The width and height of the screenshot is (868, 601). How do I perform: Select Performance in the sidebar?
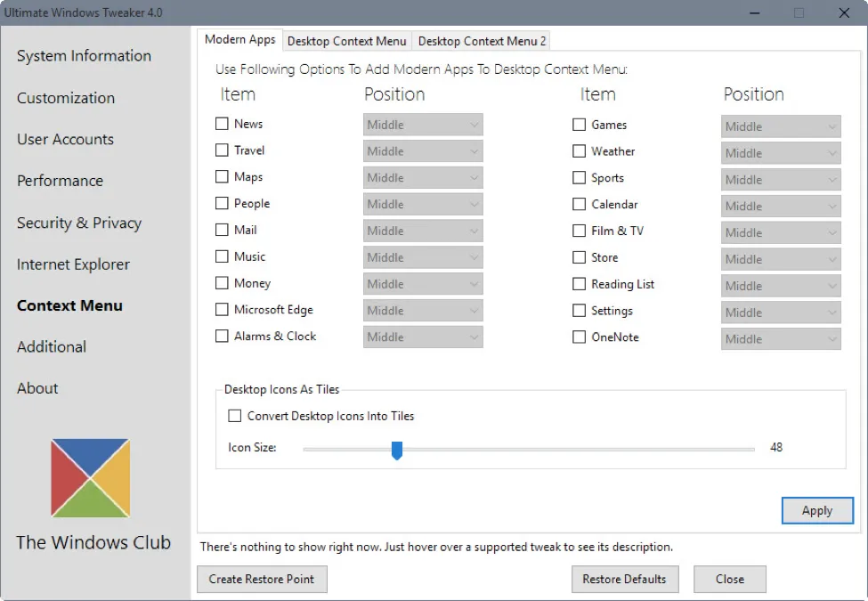click(59, 181)
